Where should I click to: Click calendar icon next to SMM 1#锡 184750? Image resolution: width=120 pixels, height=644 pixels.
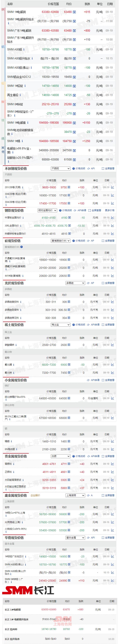pyautogui.click(x=74, y=141)
